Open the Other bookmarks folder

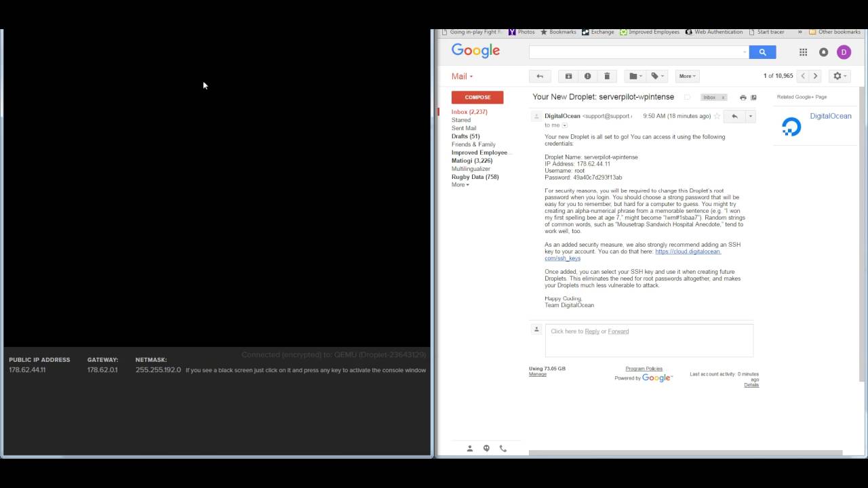pyautogui.click(x=835, y=32)
